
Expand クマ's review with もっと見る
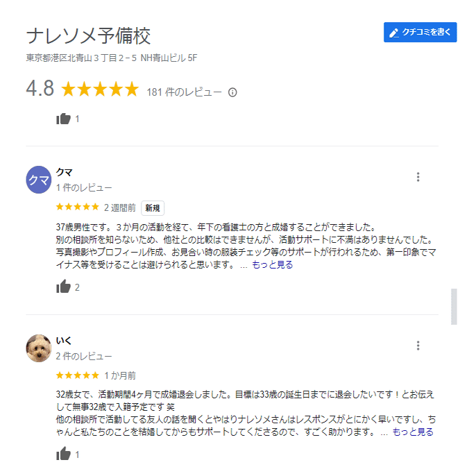[x=272, y=265]
